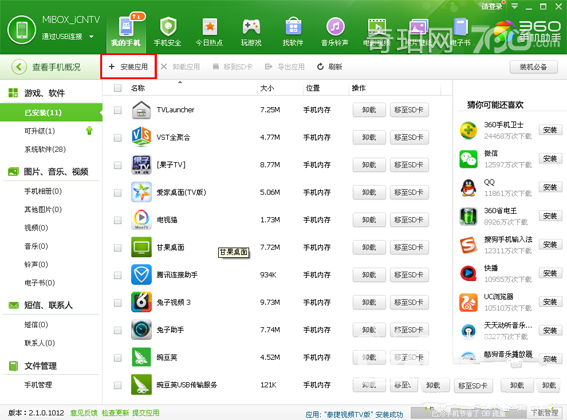Viewport: 567px width, 420px height.
Task: Select 系统软件(28) in sidebar
Action: 45,149
